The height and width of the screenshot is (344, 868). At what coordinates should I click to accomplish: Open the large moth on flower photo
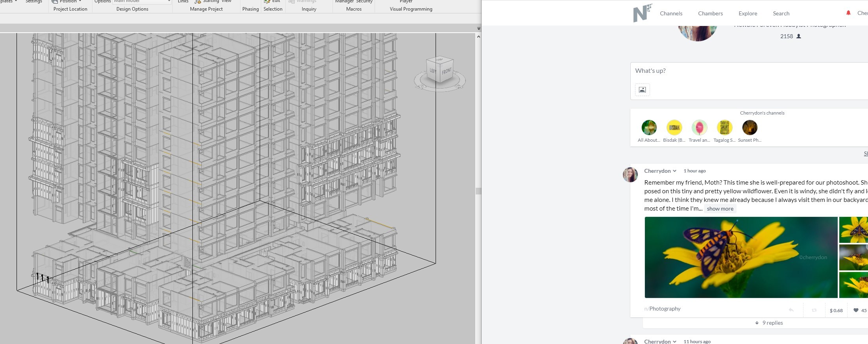tap(741, 257)
